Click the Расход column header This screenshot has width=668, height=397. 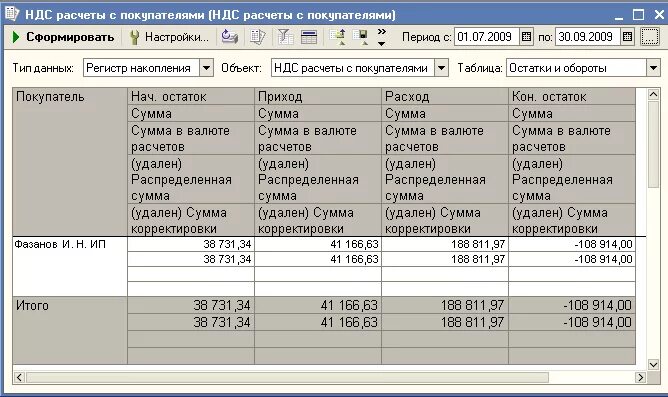pos(445,97)
